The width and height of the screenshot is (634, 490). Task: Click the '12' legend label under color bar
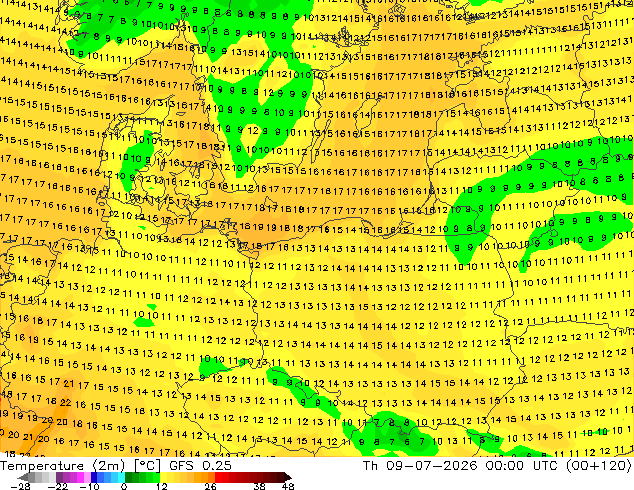tap(162, 486)
